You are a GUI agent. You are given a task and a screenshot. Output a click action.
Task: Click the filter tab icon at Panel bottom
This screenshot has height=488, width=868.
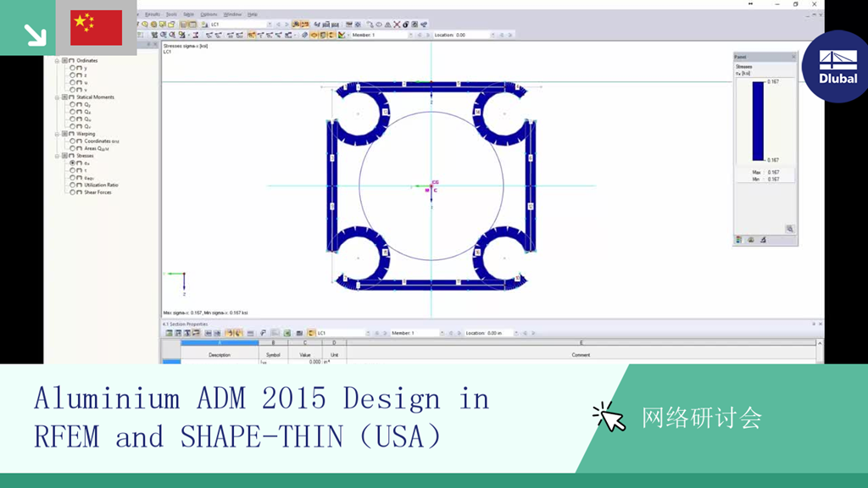763,240
